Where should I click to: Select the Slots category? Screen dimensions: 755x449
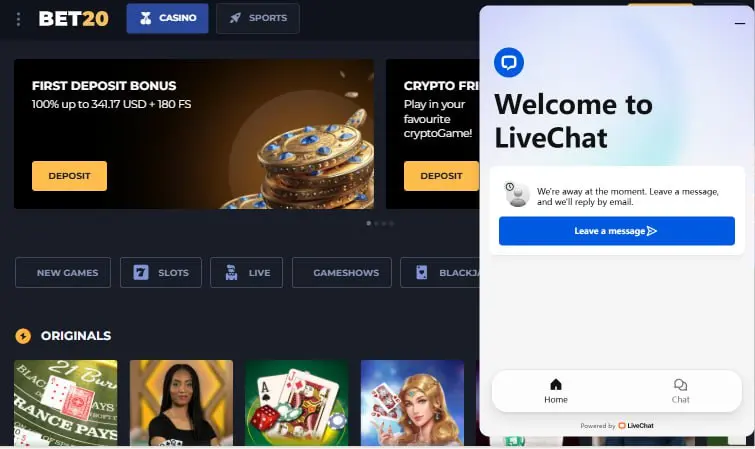(x=161, y=273)
